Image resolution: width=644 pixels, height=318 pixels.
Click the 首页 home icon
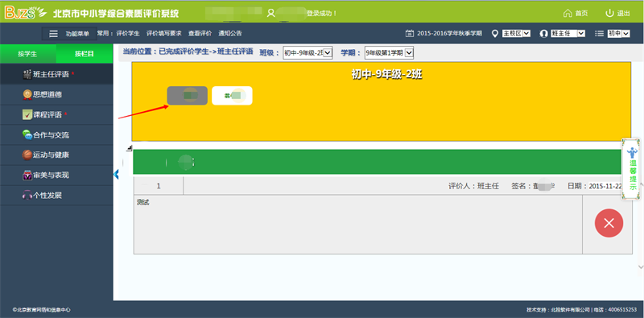[x=568, y=13]
